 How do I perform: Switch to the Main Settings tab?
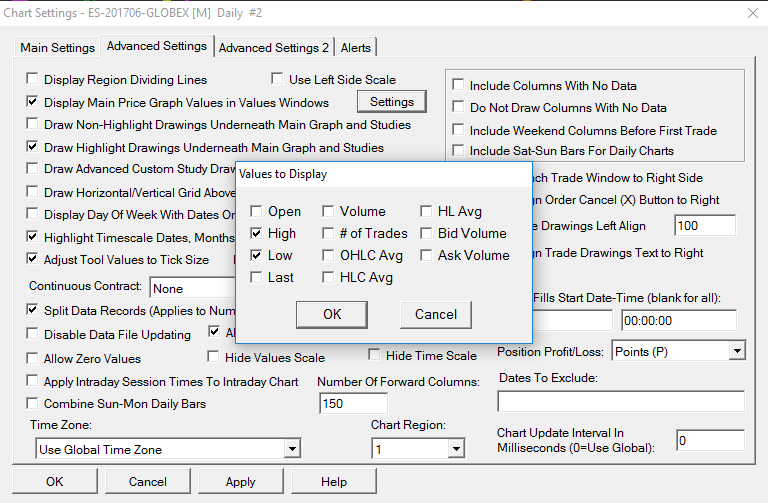[57, 48]
